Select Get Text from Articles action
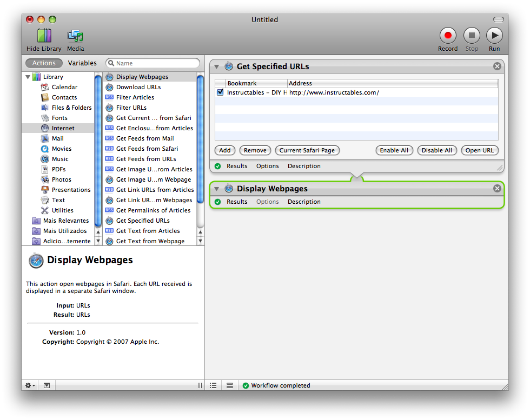Screen dimensions: 530x420 150,231
